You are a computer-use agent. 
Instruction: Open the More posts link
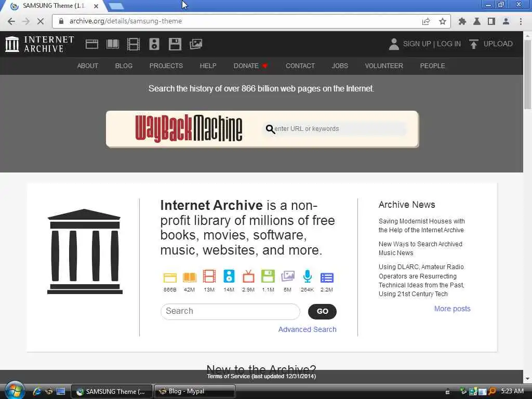(x=453, y=309)
